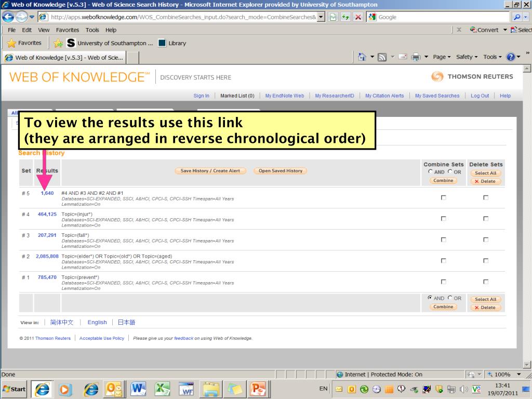Open the Home button dropdown arrow
Screen dimensions: 532x399
372,57
